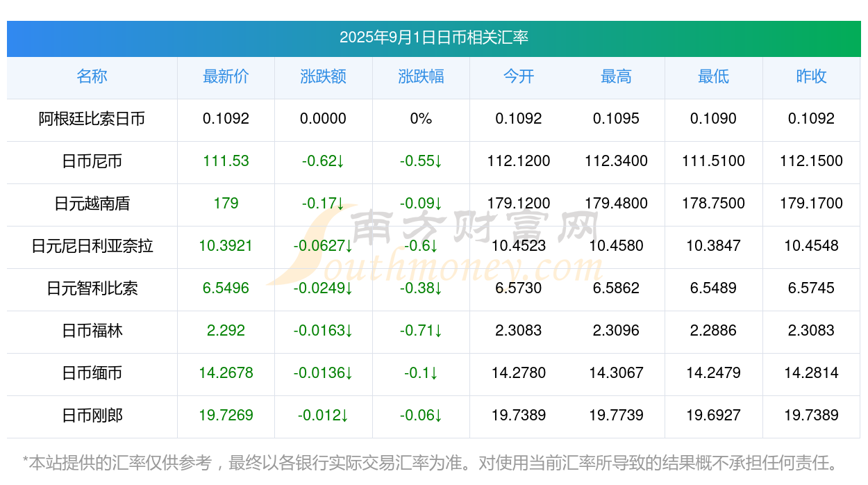Click latest price 2.292
Viewport: 868px width, 485px height.
(226, 331)
